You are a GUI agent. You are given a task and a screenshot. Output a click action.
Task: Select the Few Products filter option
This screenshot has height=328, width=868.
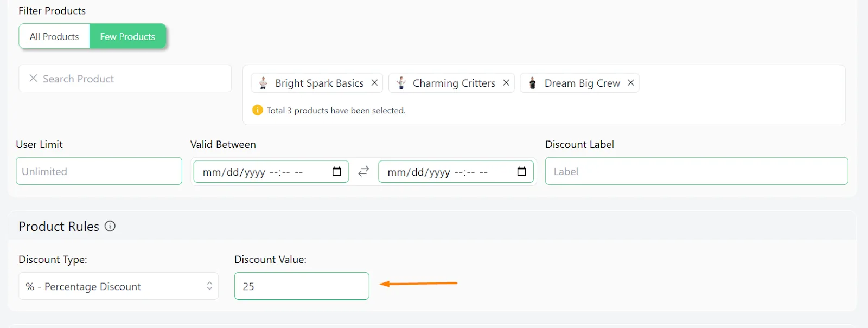click(127, 36)
